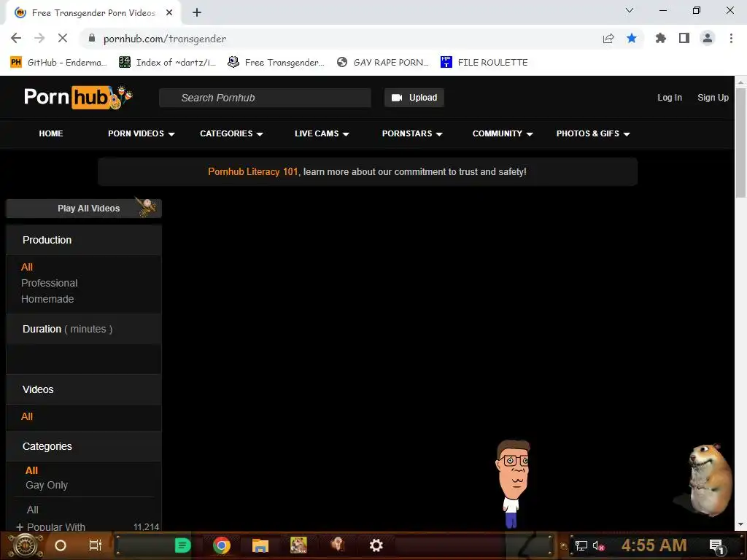The height and width of the screenshot is (560, 747).
Task: Click the Chrome icon on the taskbar
Action: coord(222,545)
